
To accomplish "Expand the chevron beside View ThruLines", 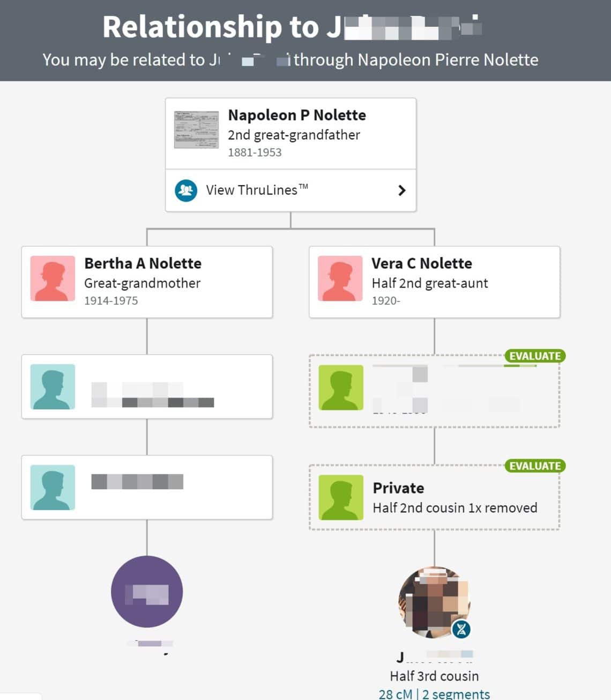I will click(401, 190).
